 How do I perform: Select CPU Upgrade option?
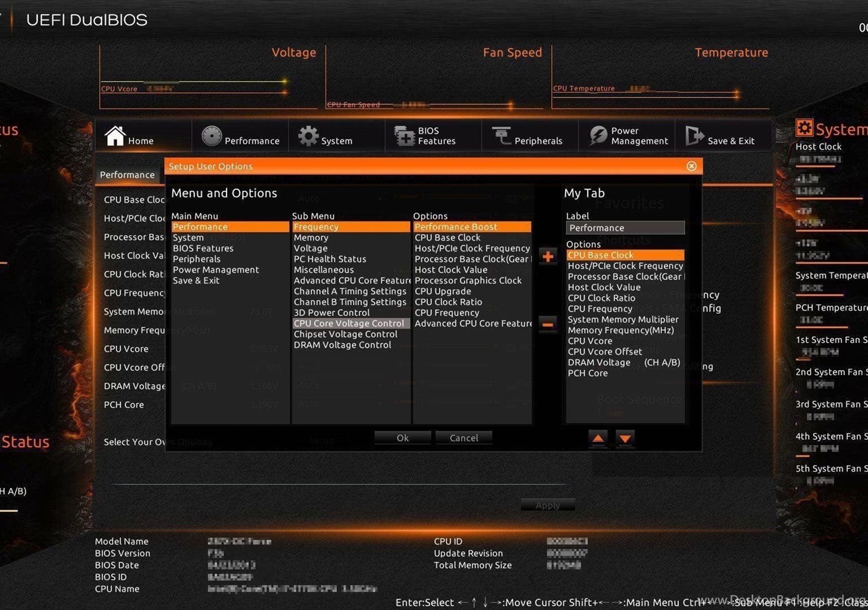(x=473, y=291)
